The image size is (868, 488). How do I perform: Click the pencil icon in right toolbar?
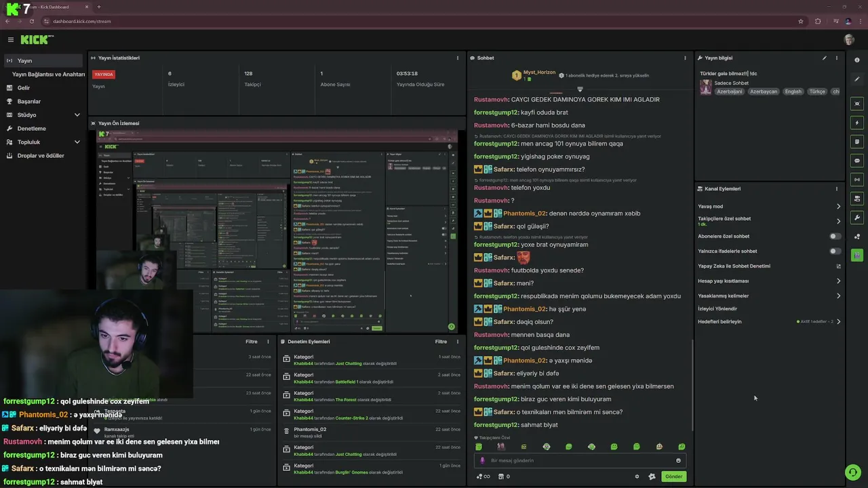click(x=857, y=79)
